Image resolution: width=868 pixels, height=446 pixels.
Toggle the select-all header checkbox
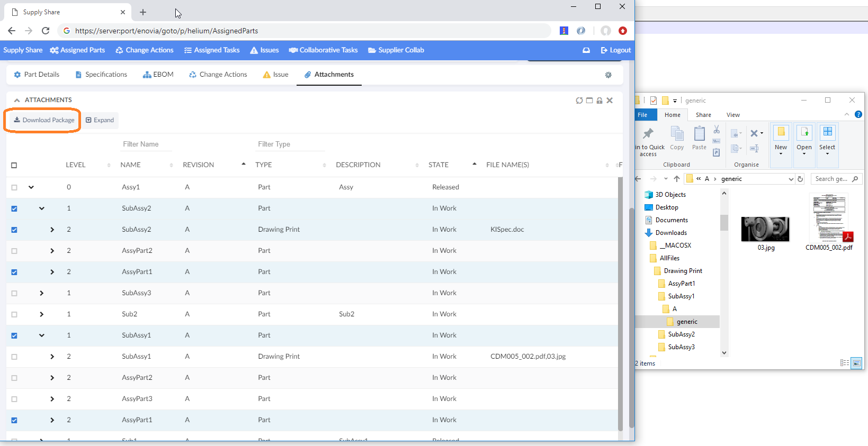[x=14, y=165]
